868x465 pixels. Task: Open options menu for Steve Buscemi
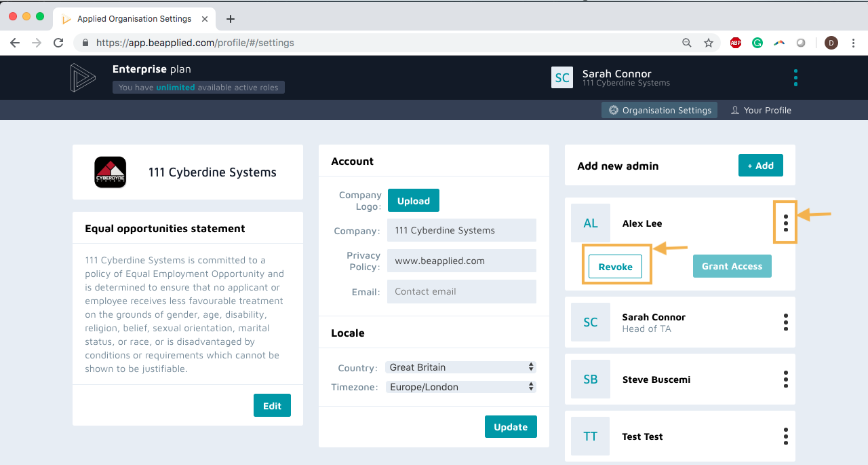[785, 379]
